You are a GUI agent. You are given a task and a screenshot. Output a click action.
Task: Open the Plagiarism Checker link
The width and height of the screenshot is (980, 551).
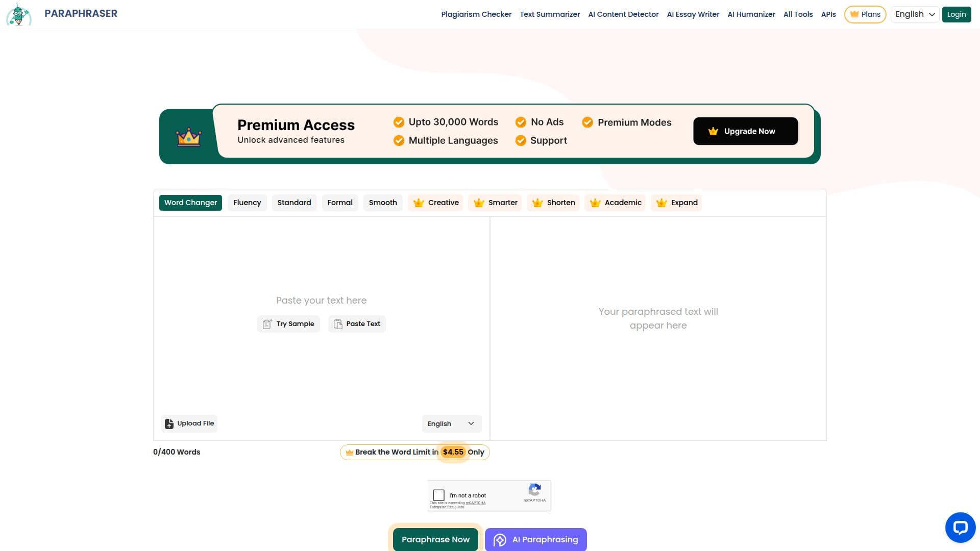click(476, 14)
